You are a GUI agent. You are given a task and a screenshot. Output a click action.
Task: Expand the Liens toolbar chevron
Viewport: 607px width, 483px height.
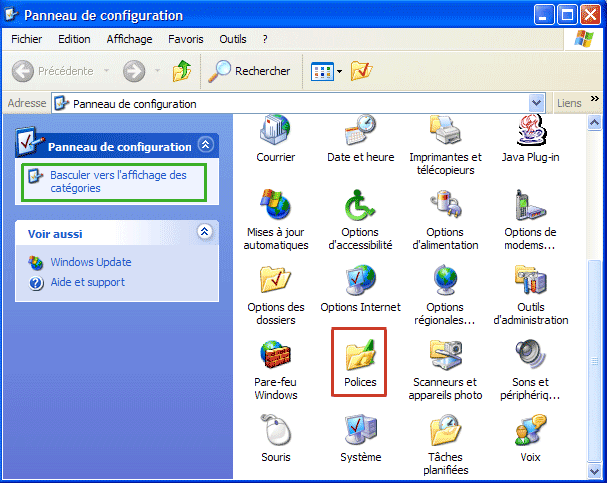pos(595,99)
